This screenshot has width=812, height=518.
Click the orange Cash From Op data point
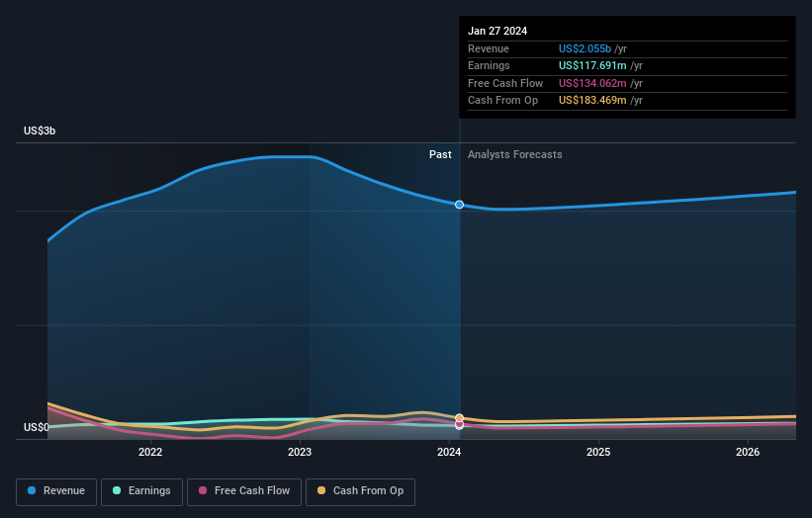click(459, 417)
